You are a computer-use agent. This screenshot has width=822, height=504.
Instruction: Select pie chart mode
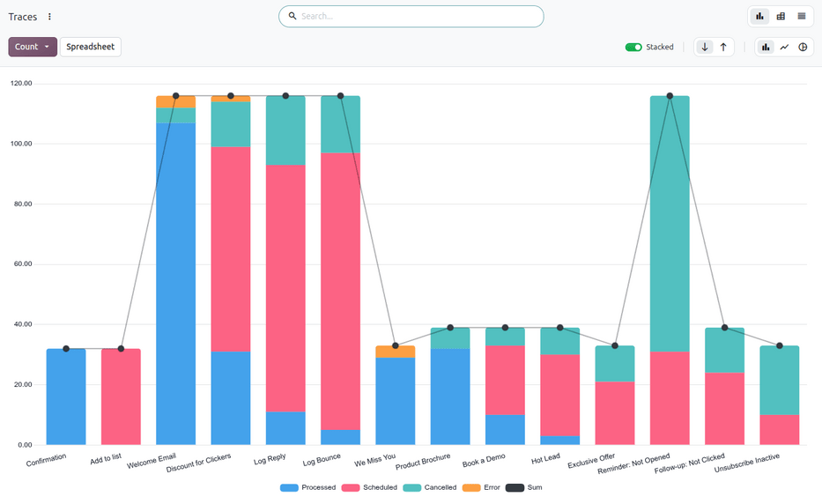click(x=803, y=48)
